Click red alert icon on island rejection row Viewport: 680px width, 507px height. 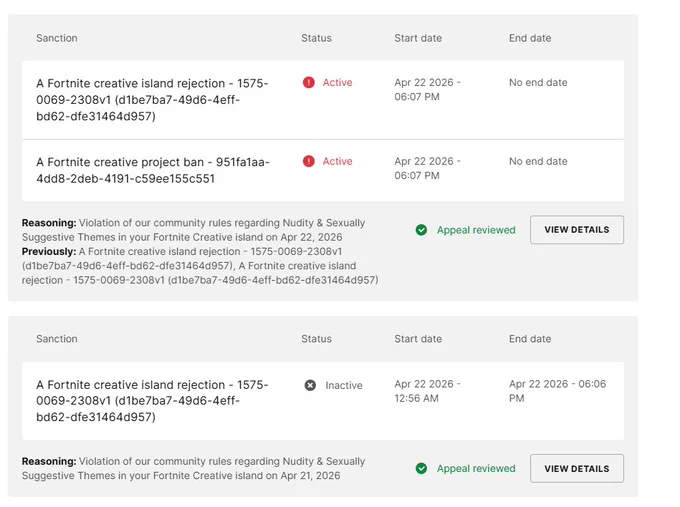point(308,82)
